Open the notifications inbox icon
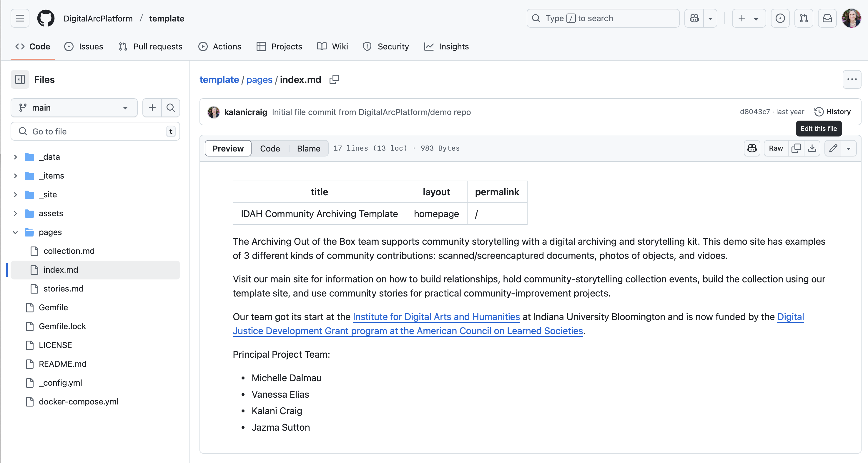This screenshot has width=868, height=463. pyautogui.click(x=827, y=18)
